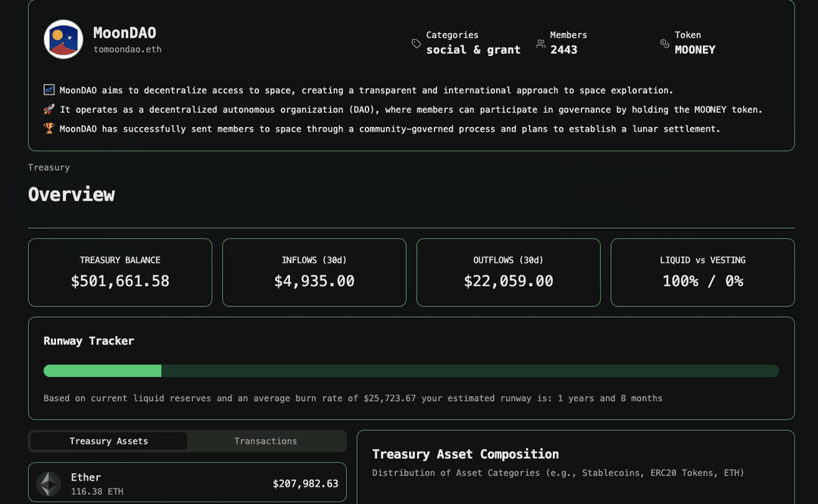Screen dimensions: 818x504
Task: Open the tomoondao.eth ENS name
Action: click(x=127, y=49)
